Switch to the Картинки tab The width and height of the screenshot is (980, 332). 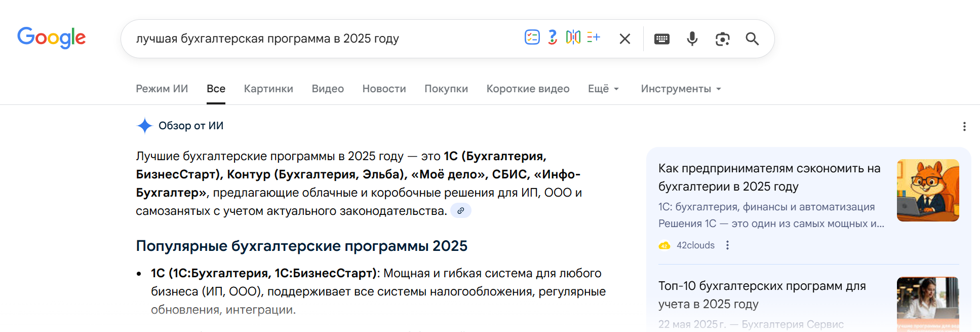point(268,89)
